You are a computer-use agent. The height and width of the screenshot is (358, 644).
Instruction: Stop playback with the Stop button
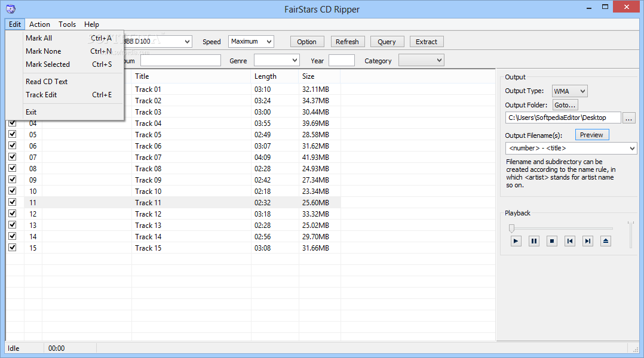pyautogui.click(x=552, y=241)
